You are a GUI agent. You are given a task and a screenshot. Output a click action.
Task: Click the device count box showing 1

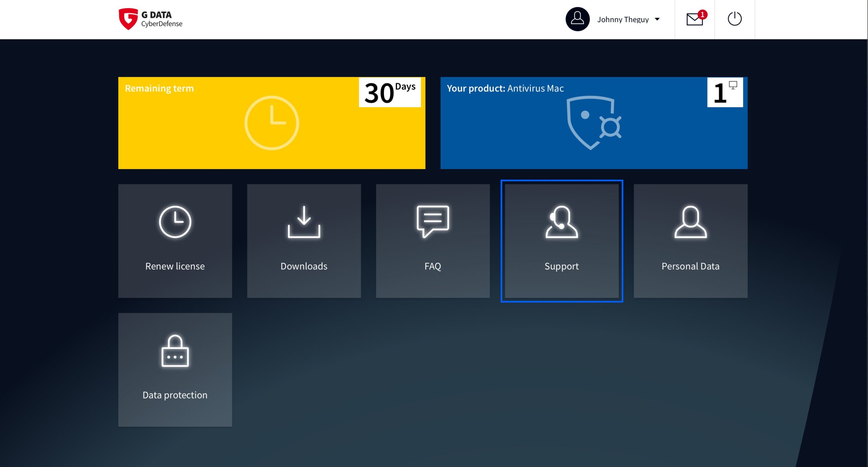click(725, 93)
